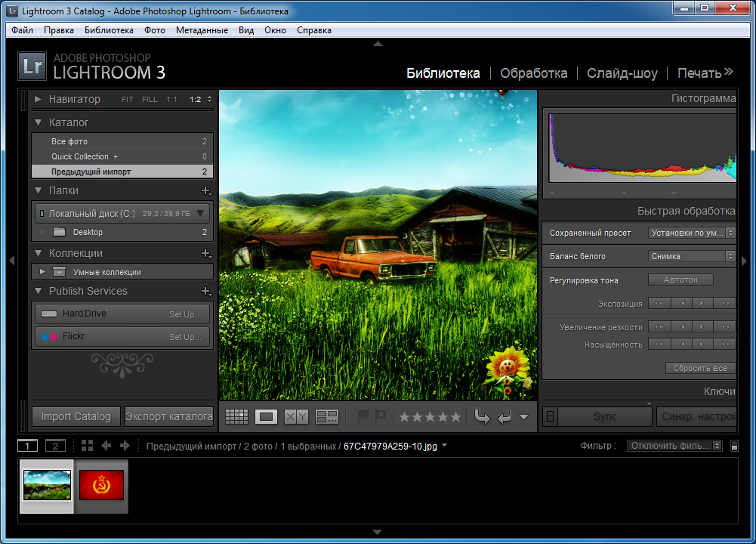Click the Lr logo identity plate

tap(32, 66)
